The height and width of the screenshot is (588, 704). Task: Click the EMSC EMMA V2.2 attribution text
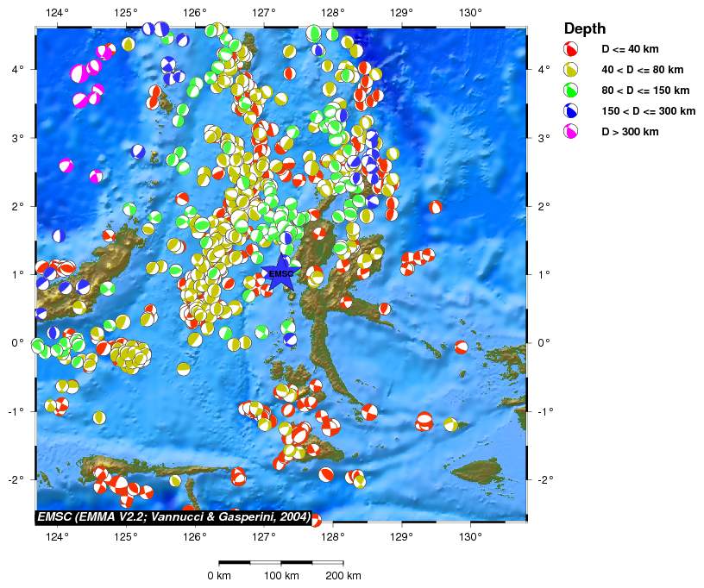point(173,516)
